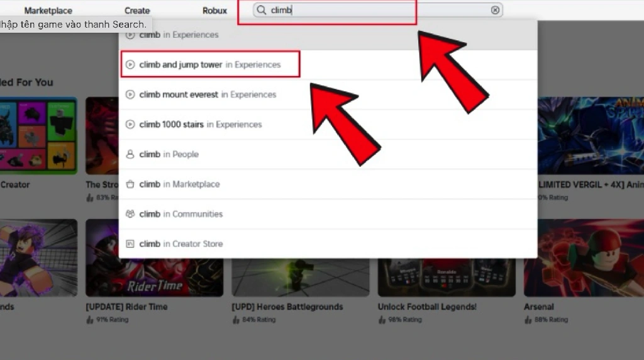Click the '91% Rating' text
The width and height of the screenshot is (644, 360).
click(x=112, y=319)
